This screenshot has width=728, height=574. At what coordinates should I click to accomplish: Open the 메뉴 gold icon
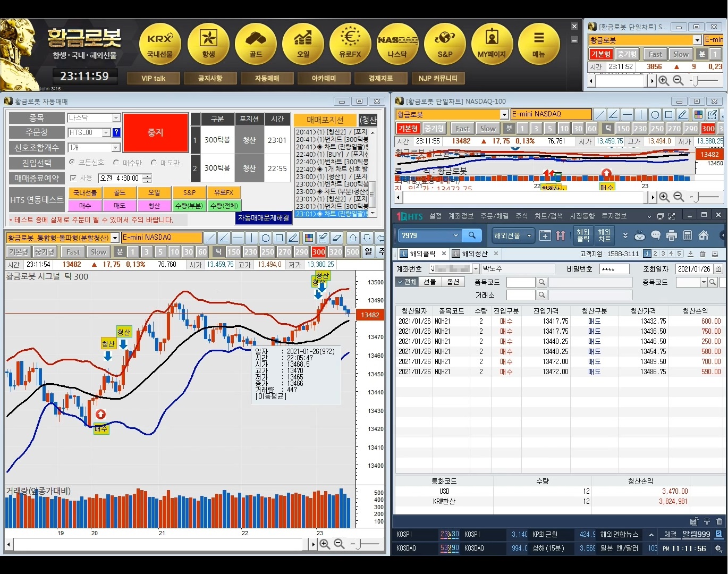click(539, 45)
